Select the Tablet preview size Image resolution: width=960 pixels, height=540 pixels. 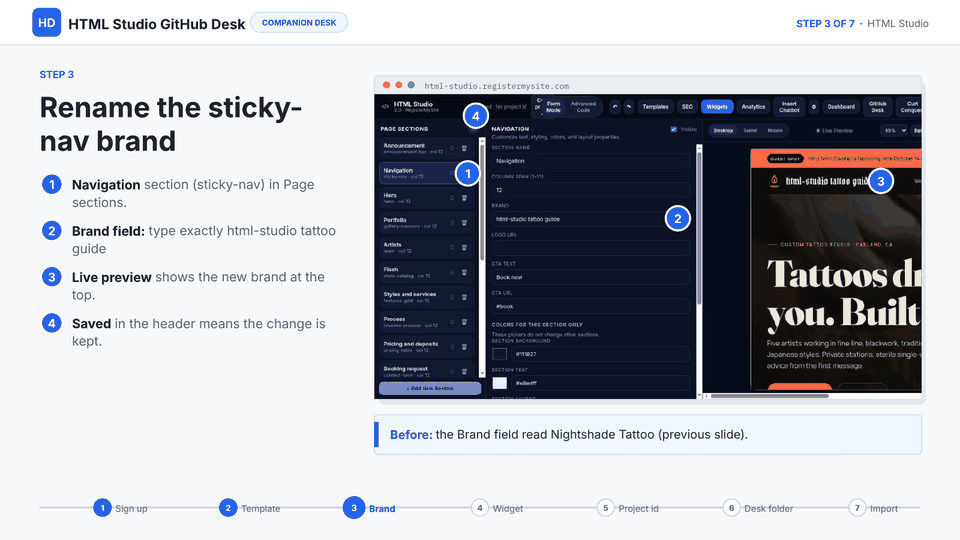pos(750,130)
